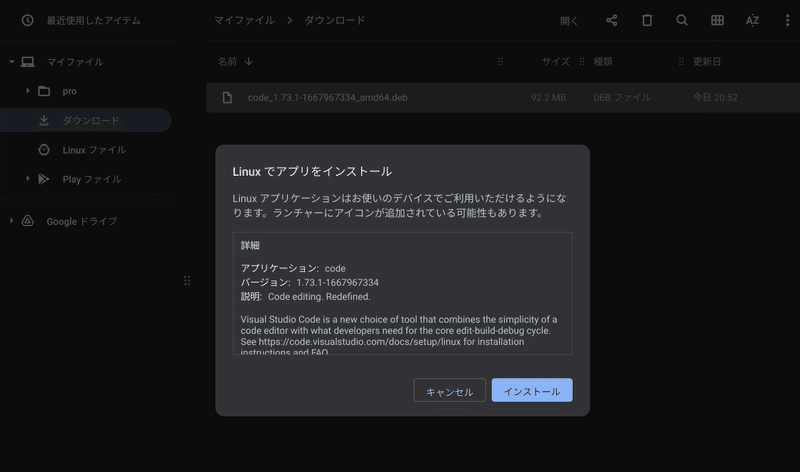Click the clock icon for recent items
Screen dimensions: 800x472
(28, 20)
